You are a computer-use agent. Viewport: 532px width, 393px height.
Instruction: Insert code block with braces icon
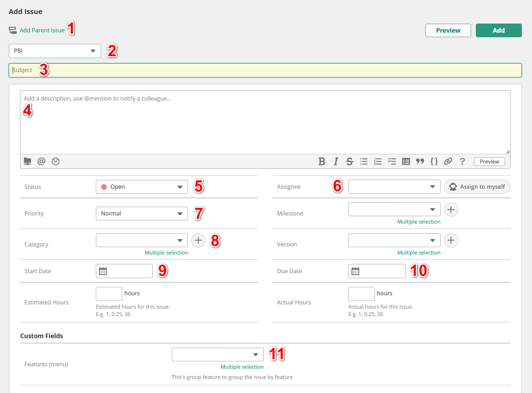434,161
